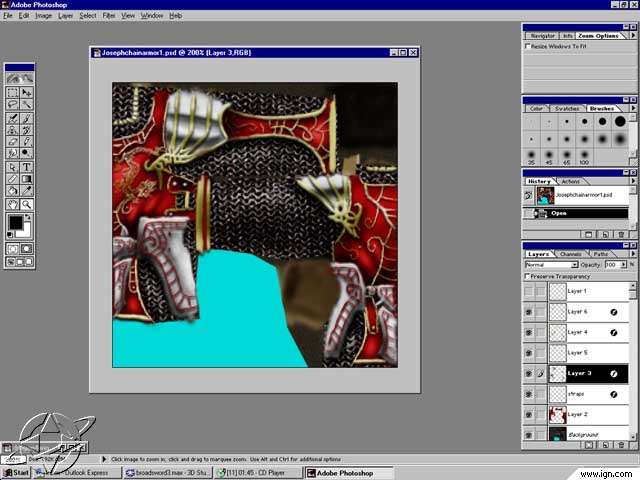Select the Eraser tool
The width and height of the screenshot is (640, 480).
(x=13, y=142)
